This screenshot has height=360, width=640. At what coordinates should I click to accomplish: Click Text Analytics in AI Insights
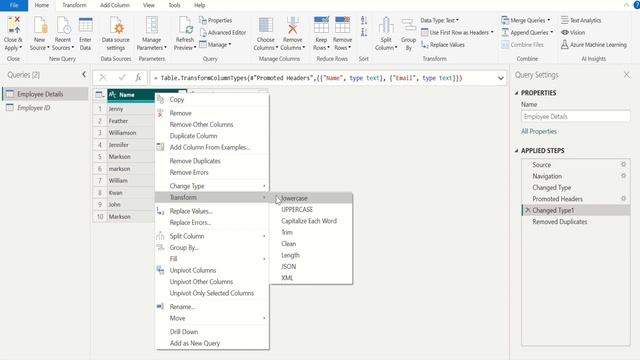click(x=580, y=20)
